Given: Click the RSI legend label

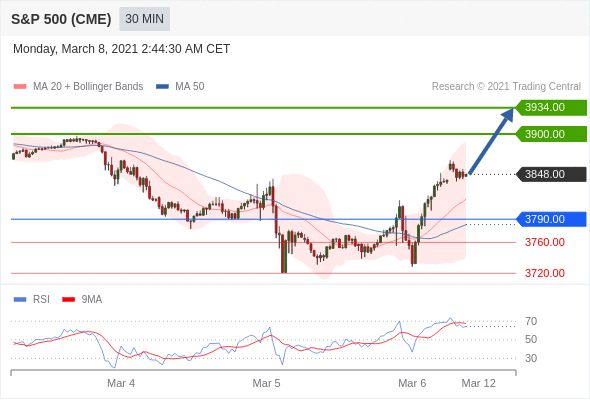Looking at the screenshot, I should point(41,299).
